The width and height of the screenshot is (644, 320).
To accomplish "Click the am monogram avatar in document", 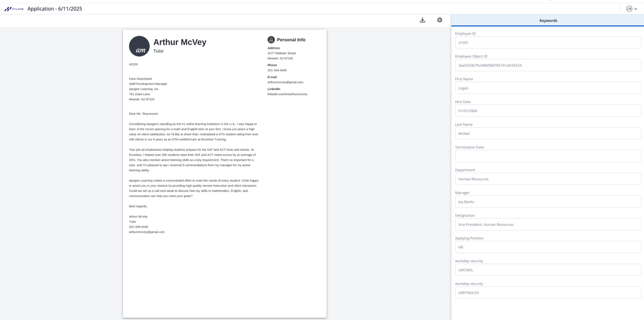I will (139, 46).
